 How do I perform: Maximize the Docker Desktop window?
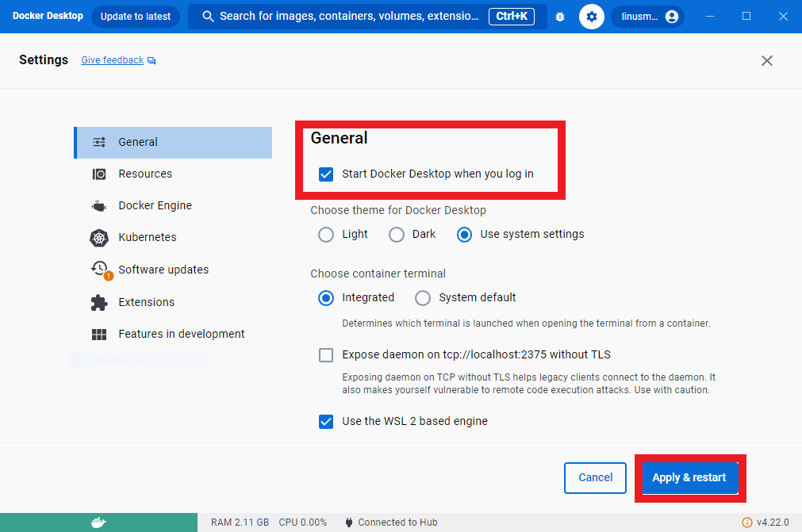click(x=746, y=17)
